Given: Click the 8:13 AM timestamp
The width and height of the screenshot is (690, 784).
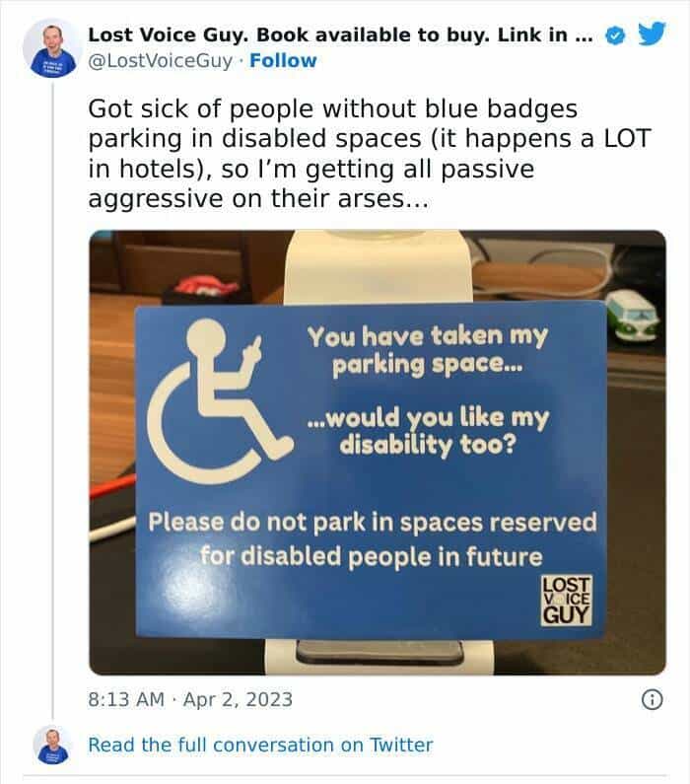Looking at the screenshot, I should coord(126,699).
